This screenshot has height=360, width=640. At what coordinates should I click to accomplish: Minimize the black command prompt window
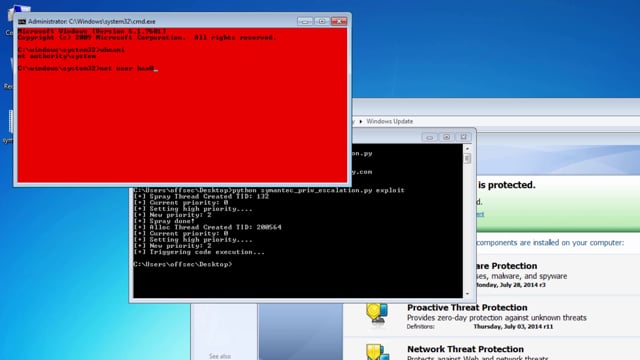click(x=429, y=137)
